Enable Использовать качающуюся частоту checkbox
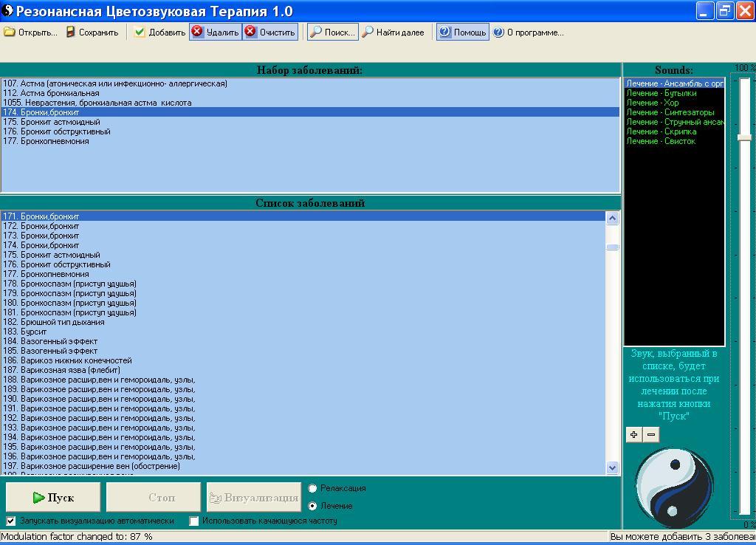Image resolution: width=756 pixels, height=545 pixels. (x=194, y=521)
